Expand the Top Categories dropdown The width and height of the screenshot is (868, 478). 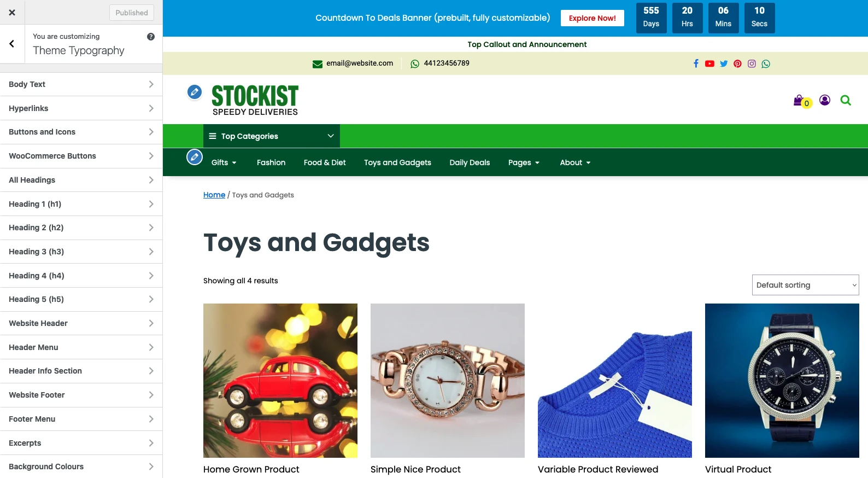272,136
